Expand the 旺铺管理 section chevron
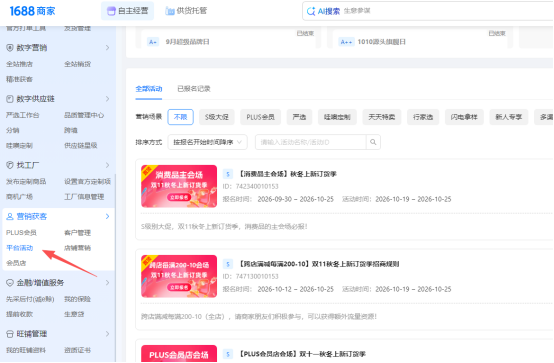 click(x=107, y=334)
